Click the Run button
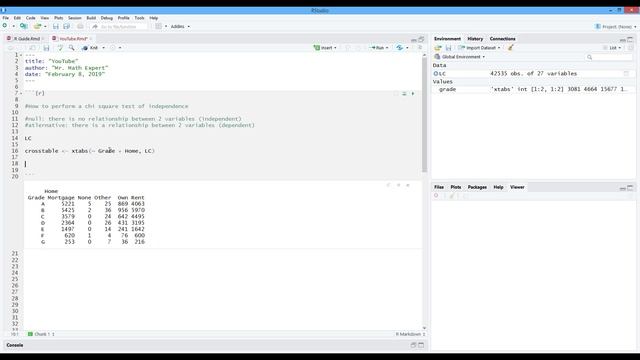Image resolution: width=640 pixels, height=360 pixels. click(x=378, y=48)
